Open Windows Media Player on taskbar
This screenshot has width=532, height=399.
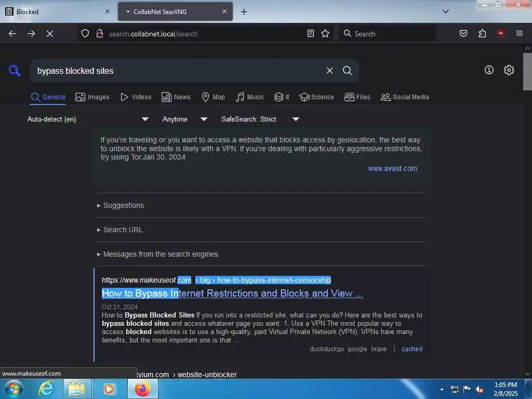(x=109, y=389)
